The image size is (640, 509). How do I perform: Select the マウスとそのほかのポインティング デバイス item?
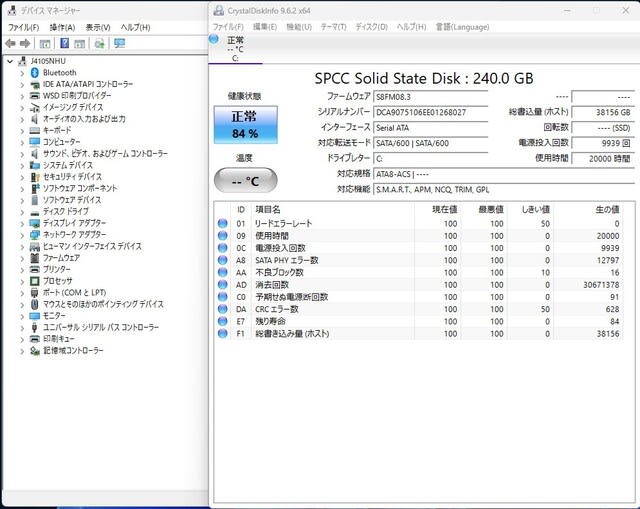click(103, 305)
